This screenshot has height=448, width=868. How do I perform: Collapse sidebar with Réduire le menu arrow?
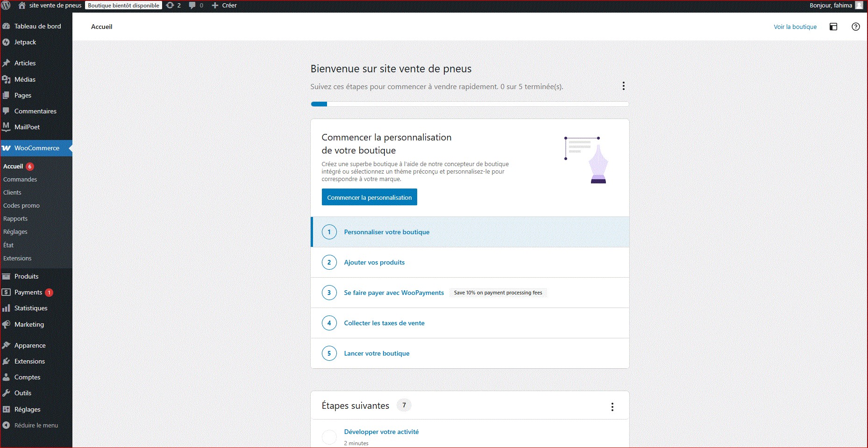pos(6,425)
